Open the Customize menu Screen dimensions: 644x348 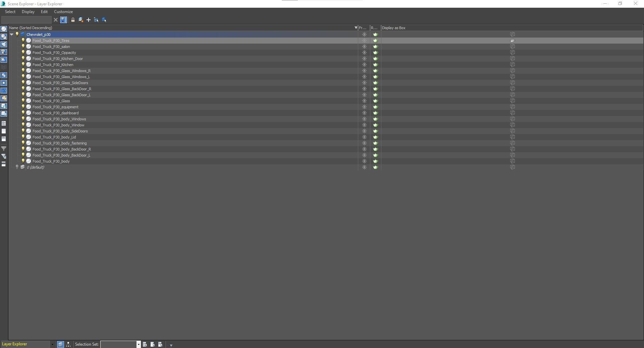click(x=63, y=12)
